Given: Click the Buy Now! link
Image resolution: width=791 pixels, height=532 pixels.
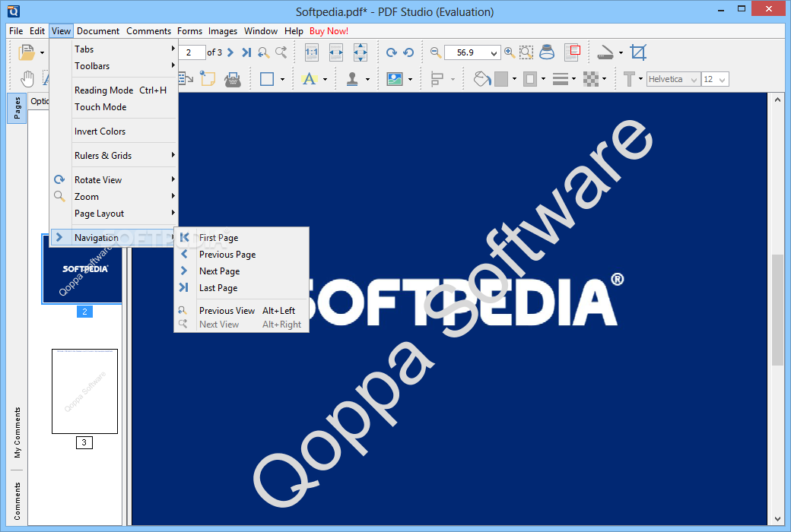Looking at the screenshot, I should coord(329,30).
